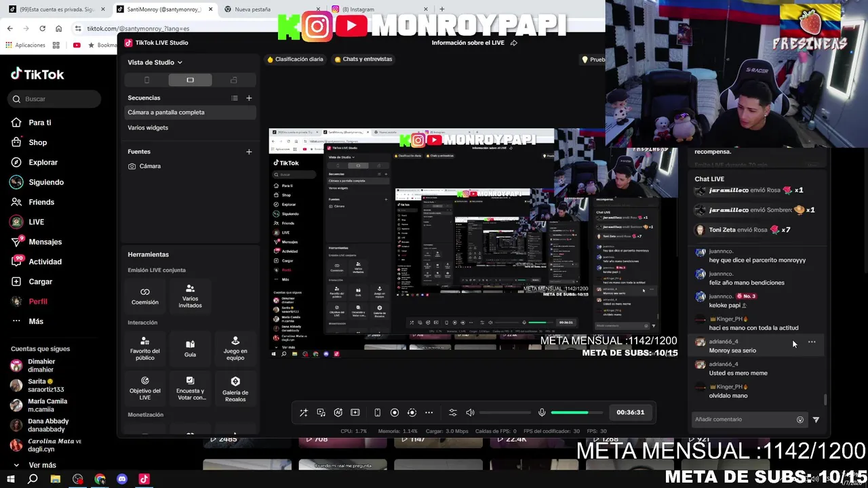Select the Cámara source
This screenshot has width=868, height=488.
[189, 166]
